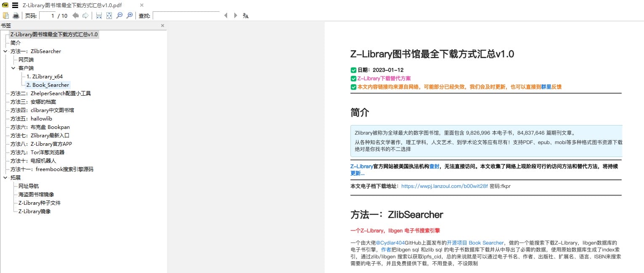Click the Print document icon
Viewport: 644px width, 273px height.
tap(16, 16)
